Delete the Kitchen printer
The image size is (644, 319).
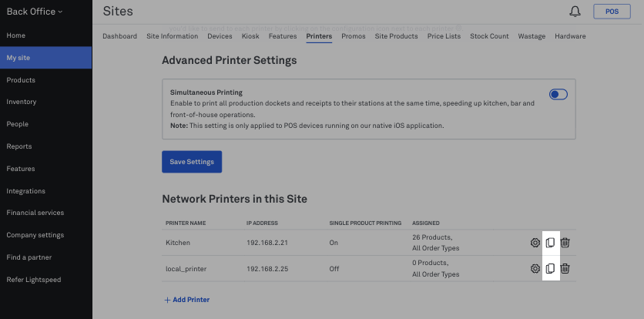pos(565,243)
